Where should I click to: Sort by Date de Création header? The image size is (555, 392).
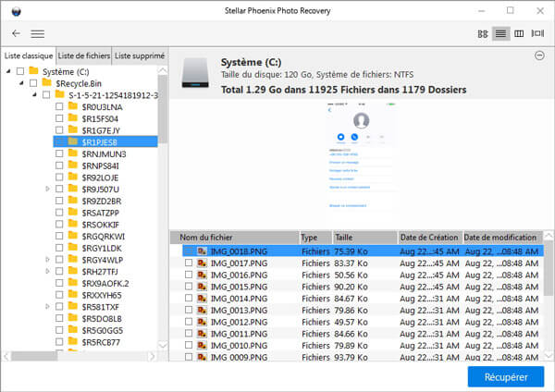click(430, 238)
